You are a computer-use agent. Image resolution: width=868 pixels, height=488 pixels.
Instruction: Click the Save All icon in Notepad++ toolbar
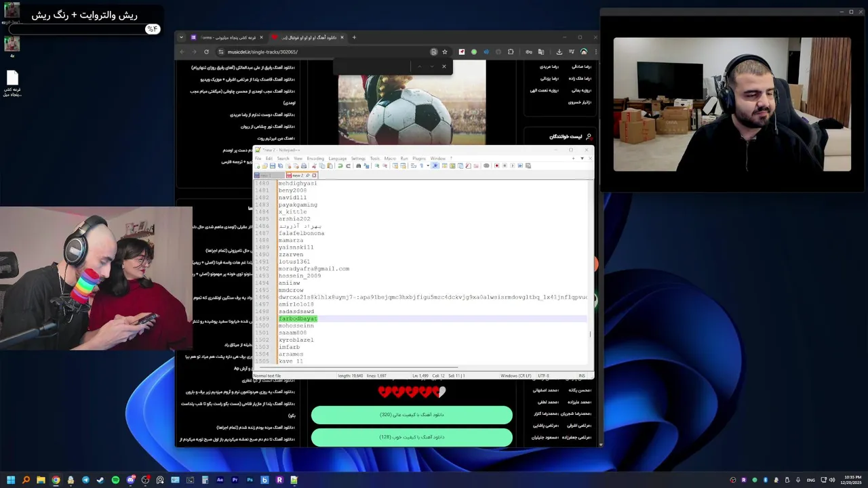[x=280, y=165]
